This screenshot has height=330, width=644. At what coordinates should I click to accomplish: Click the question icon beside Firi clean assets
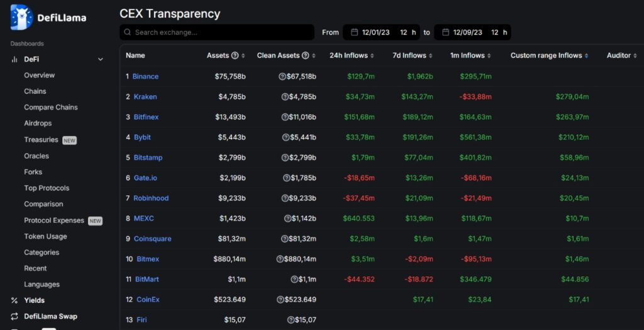pos(291,320)
